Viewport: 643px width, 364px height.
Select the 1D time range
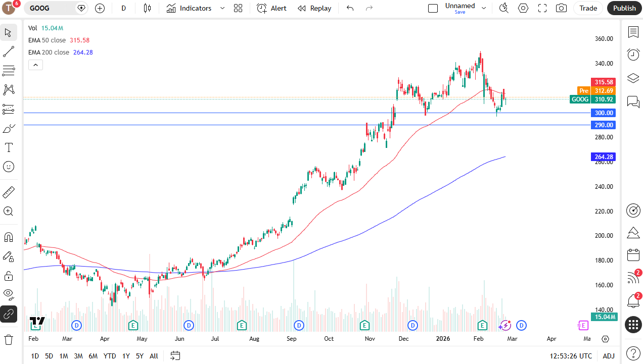[x=35, y=356]
